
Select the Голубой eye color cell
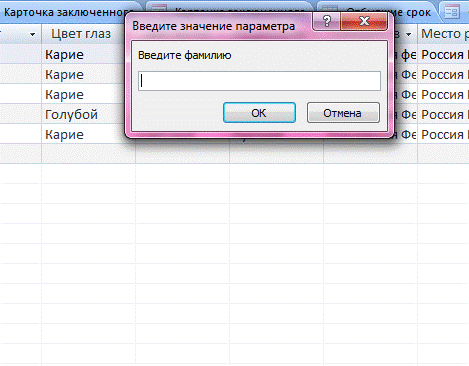click(x=88, y=114)
